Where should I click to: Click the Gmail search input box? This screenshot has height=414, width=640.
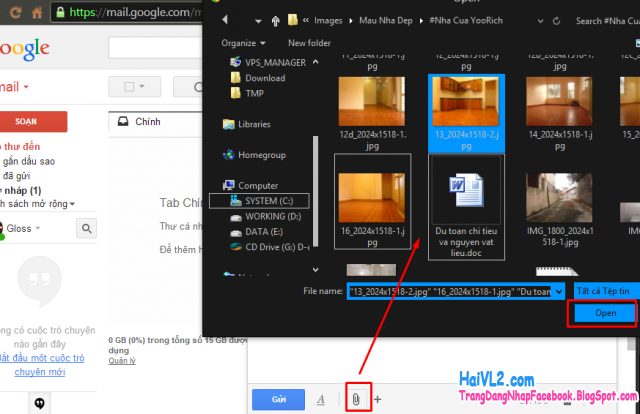[155, 47]
